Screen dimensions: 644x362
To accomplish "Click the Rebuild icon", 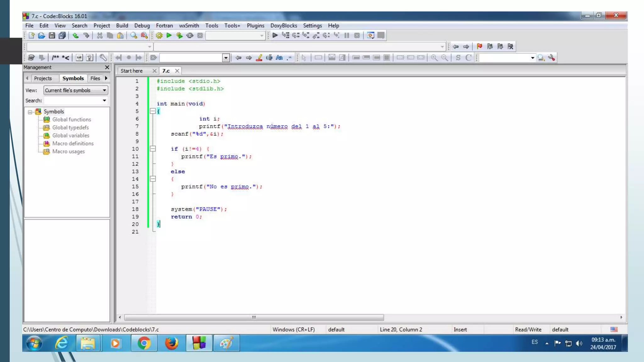I will pos(190,36).
